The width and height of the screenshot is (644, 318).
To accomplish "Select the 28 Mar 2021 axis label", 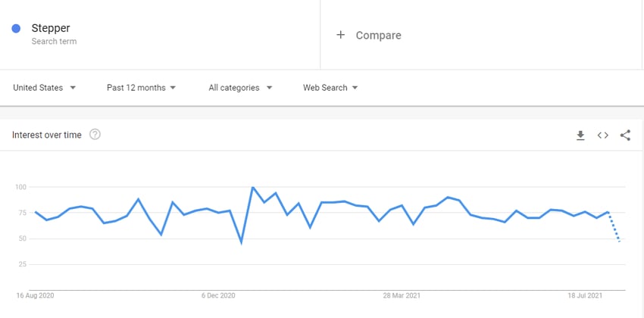I will click(402, 295).
